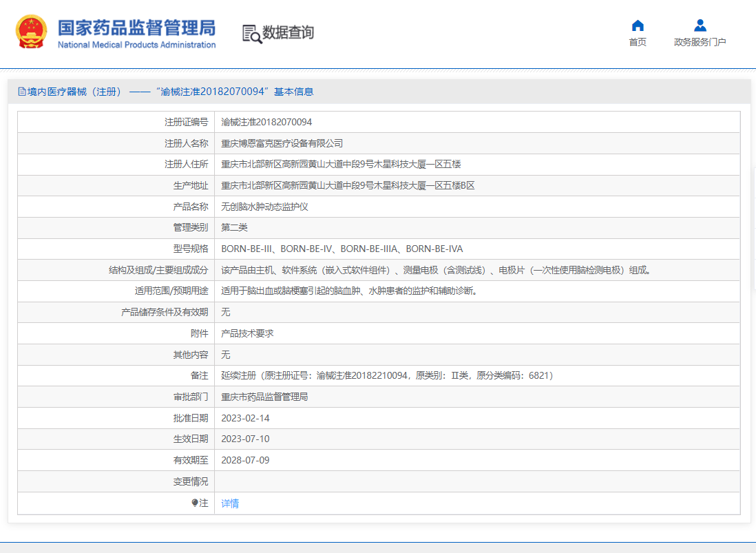756x553 pixels.
Task: Click the registrant address ending 一区五楼
Action: 341,165
